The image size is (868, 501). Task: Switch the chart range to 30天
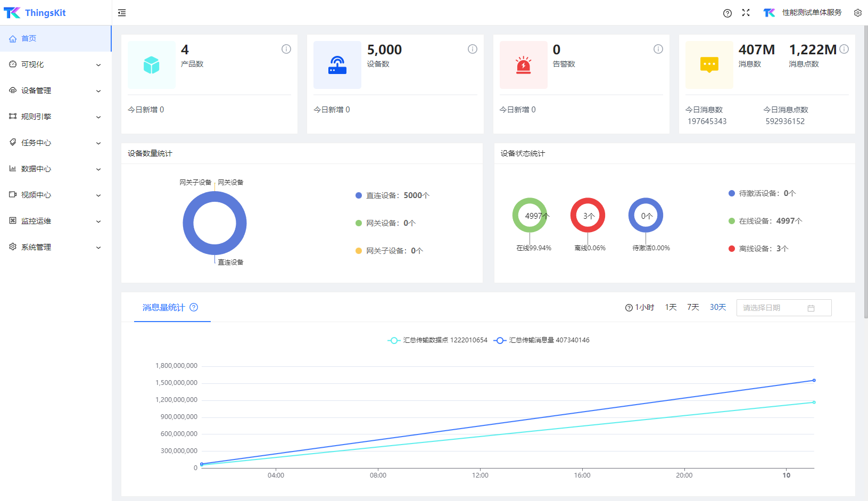point(717,307)
